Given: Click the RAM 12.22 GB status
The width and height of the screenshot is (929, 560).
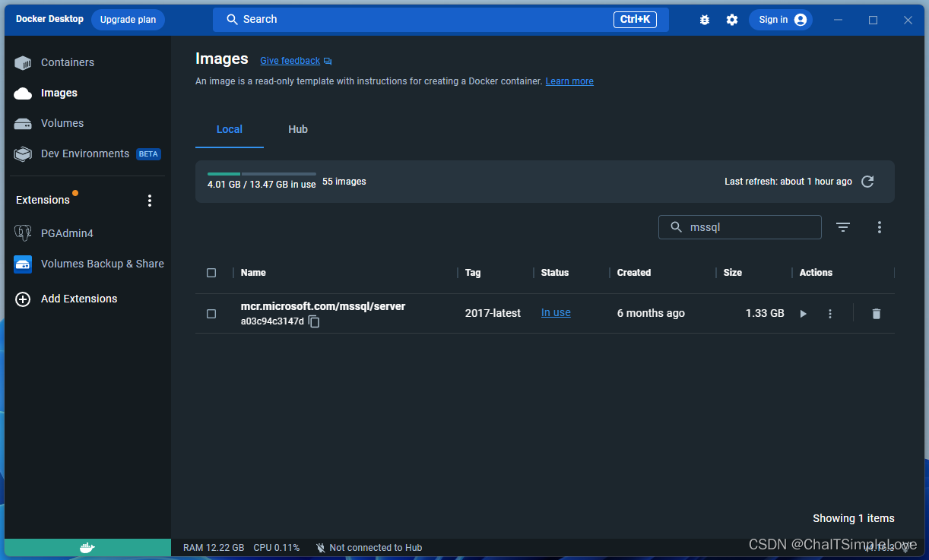Looking at the screenshot, I should click(214, 548).
